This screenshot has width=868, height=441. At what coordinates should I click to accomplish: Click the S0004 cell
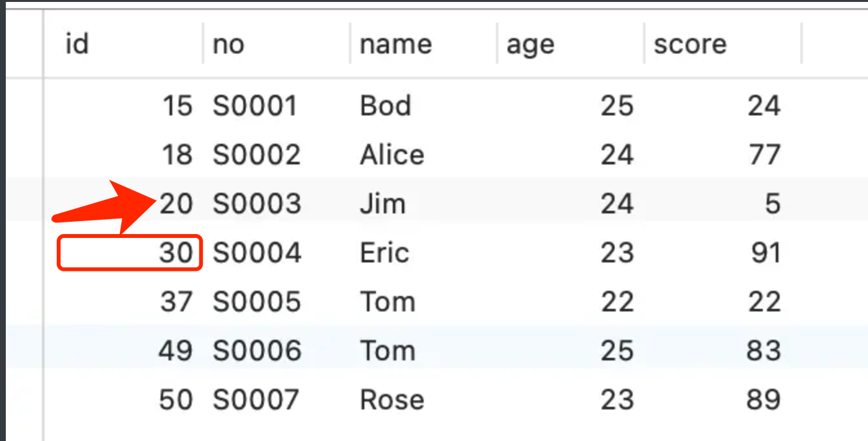click(x=257, y=253)
